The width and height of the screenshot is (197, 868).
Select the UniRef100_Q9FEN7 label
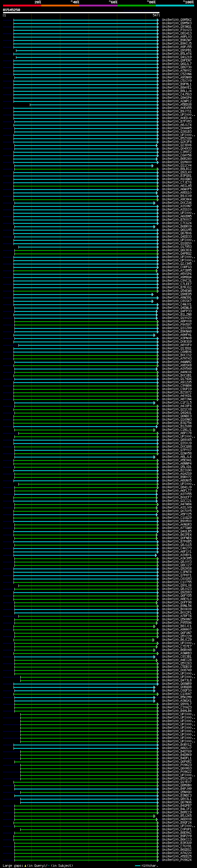click(177, 61)
